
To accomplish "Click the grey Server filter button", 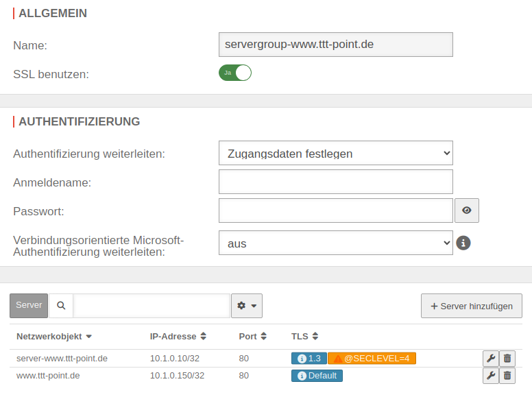I will coord(29,306).
